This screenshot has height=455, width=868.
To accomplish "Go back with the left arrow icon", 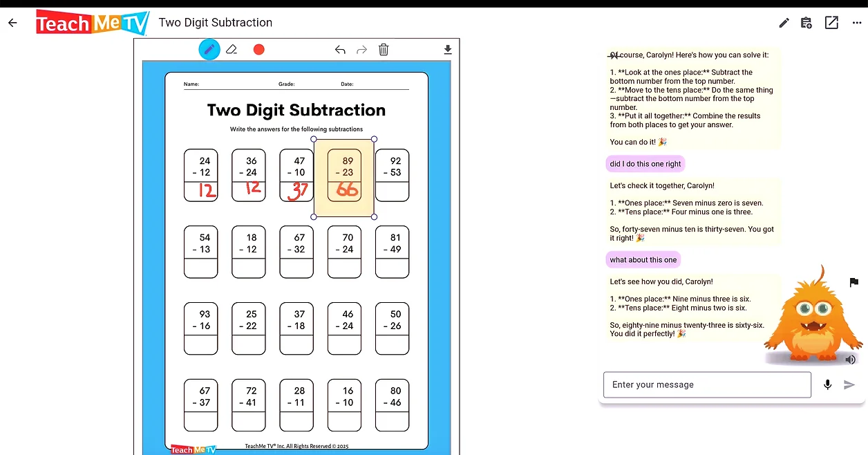I will (12, 23).
